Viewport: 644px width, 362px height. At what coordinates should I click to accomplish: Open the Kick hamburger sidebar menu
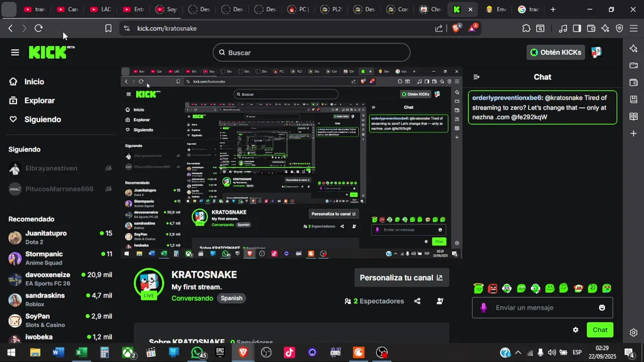[x=15, y=52]
